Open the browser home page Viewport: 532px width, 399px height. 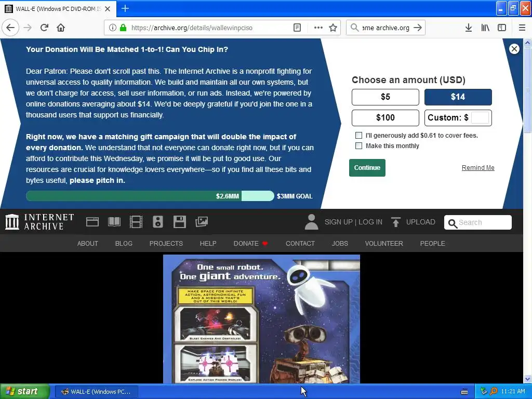coord(61,28)
